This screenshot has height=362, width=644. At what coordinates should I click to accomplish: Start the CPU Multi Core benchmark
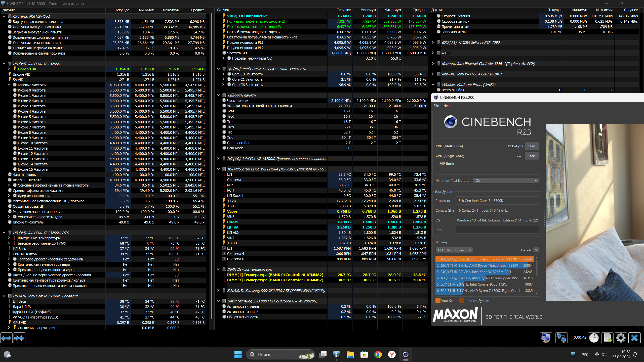coord(532,146)
